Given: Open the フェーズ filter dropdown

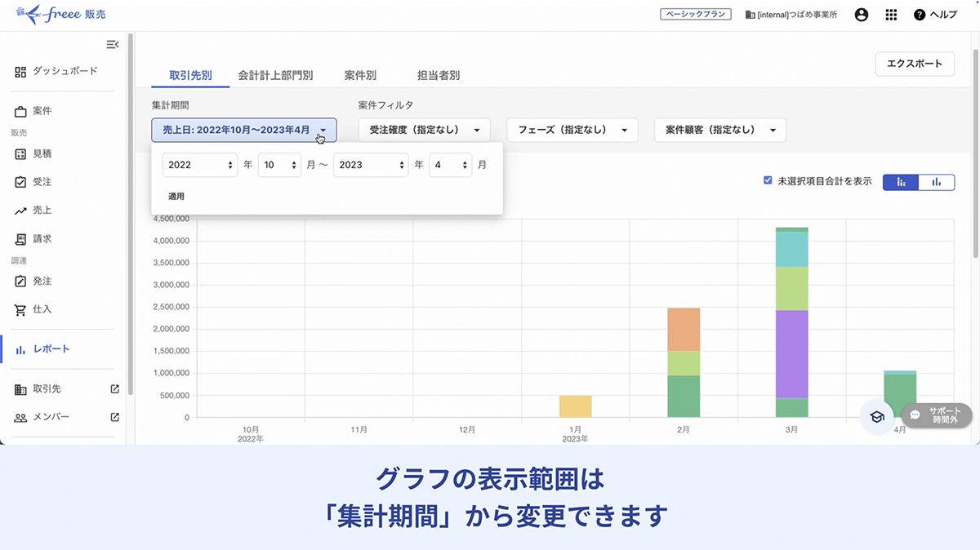Looking at the screenshot, I should click(x=572, y=130).
